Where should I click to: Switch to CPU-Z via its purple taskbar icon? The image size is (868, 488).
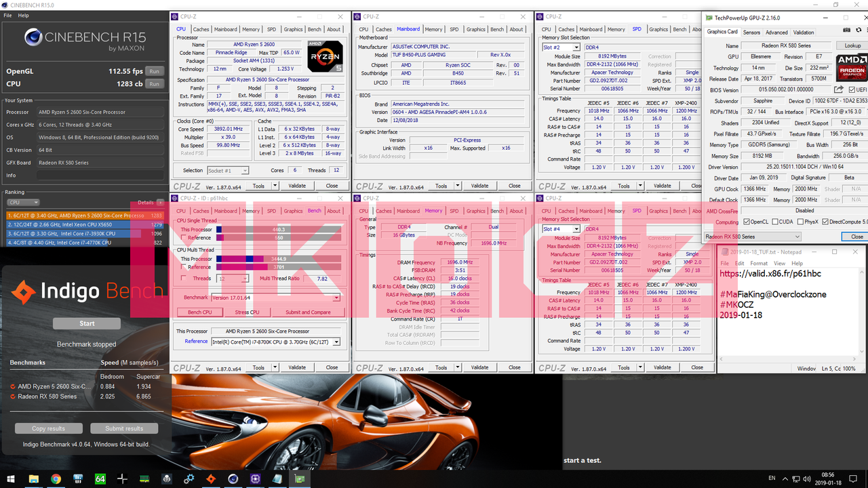point(256,479)
